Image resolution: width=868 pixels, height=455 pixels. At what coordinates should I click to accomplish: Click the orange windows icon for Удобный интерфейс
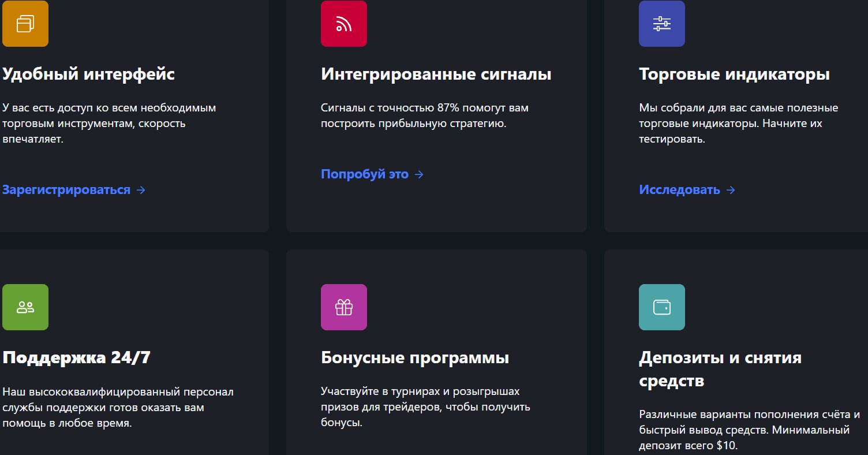(x=25, y=24)
